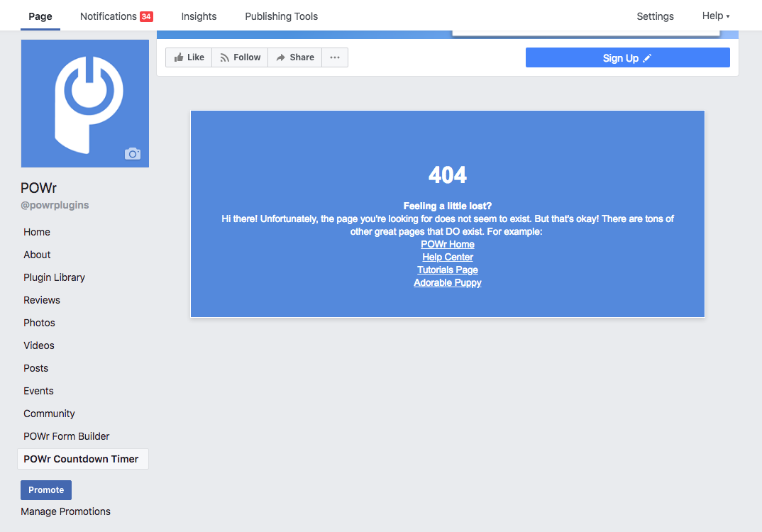Click the POWr page name
762x532 pixels.
39,188
